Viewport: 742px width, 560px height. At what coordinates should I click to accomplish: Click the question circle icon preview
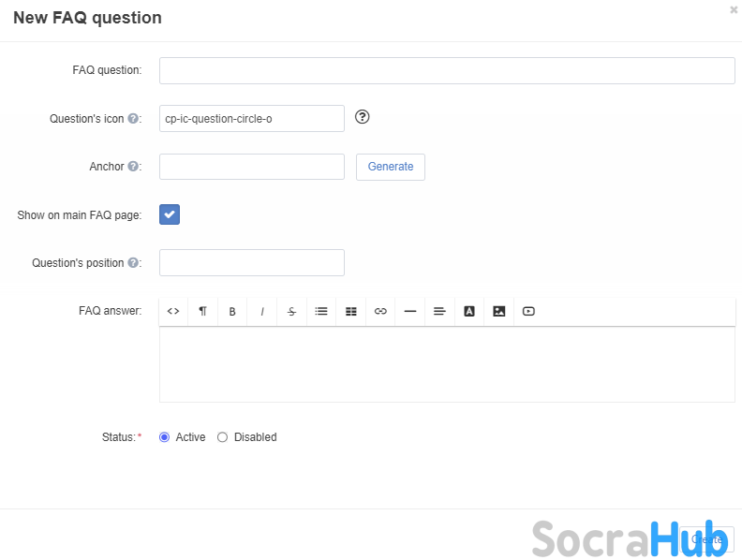coord(364,117)
